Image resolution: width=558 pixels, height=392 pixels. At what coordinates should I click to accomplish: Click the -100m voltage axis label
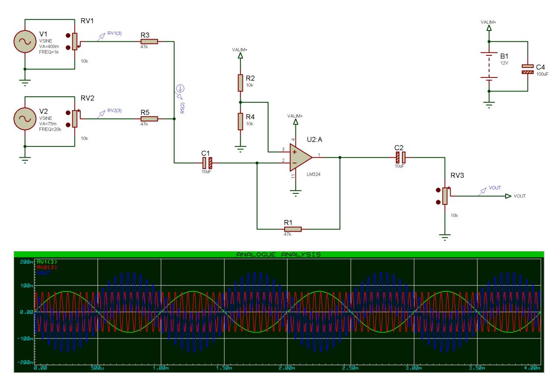(25, 338)
